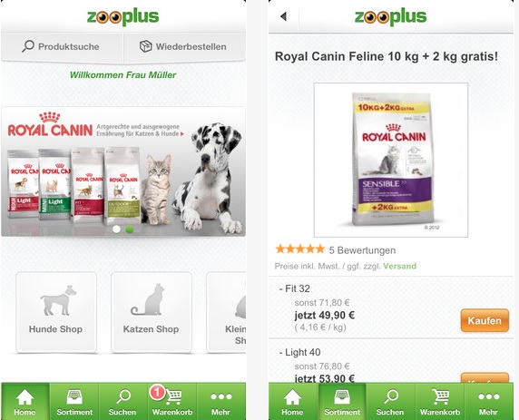Open the Produktsuche search tab
The width and height of the screenshot is (519, 420).
62,46
